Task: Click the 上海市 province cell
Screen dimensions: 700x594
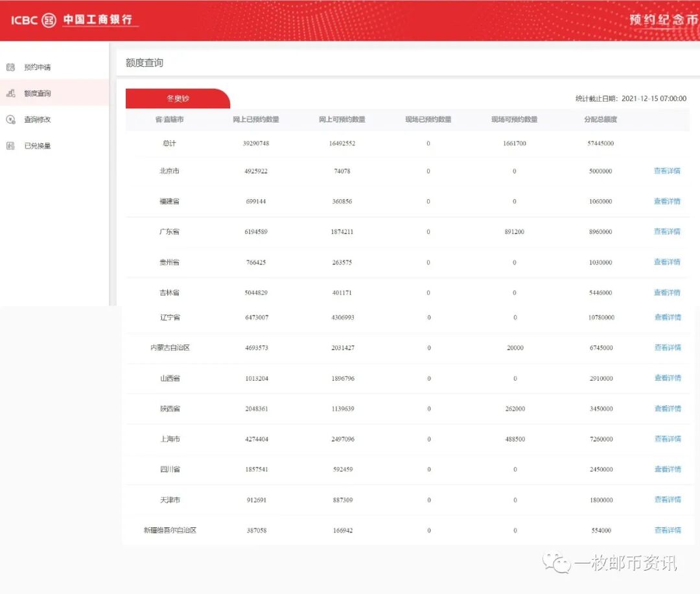Action: tap(170, 439)
